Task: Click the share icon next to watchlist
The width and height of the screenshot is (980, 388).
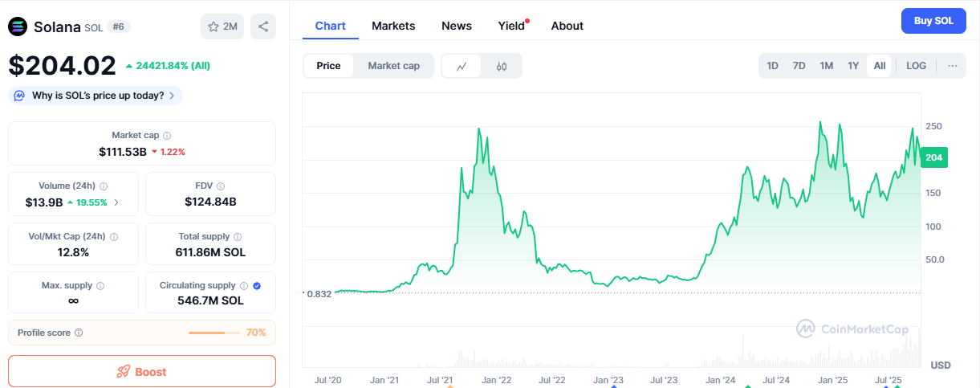Action: click(x=263, y=27)
